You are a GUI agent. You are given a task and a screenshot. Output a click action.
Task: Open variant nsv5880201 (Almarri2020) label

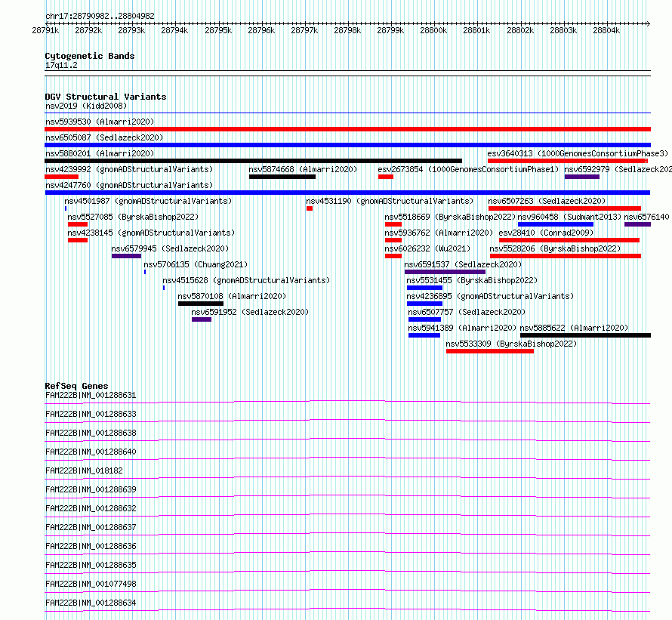click(x=100, y=153)
